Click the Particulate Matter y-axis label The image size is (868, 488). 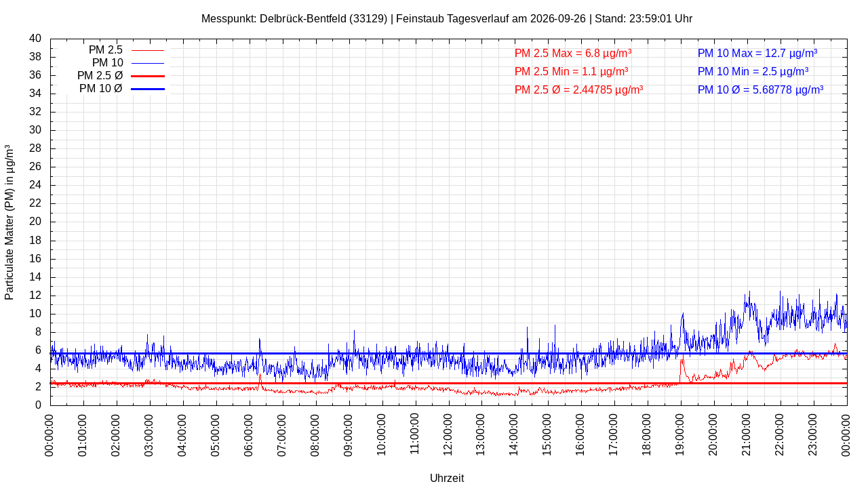9,222
